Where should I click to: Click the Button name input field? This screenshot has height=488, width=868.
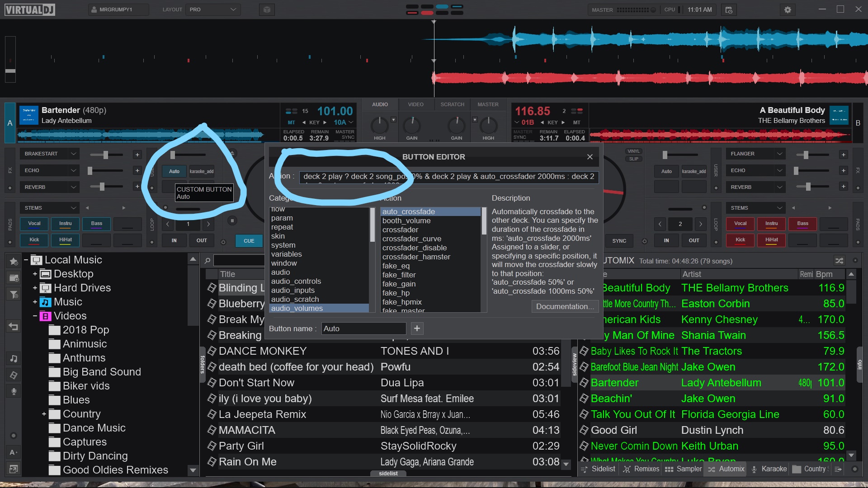tap(363, 328)
